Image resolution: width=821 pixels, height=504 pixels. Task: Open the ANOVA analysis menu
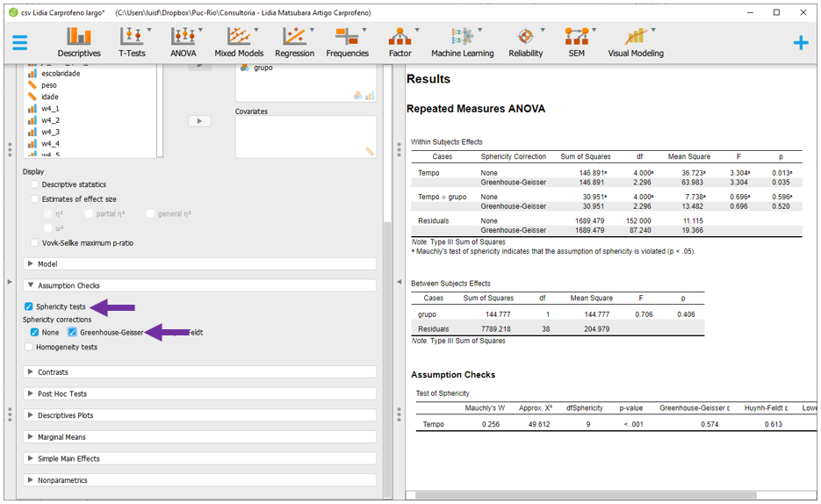(183, 41)
